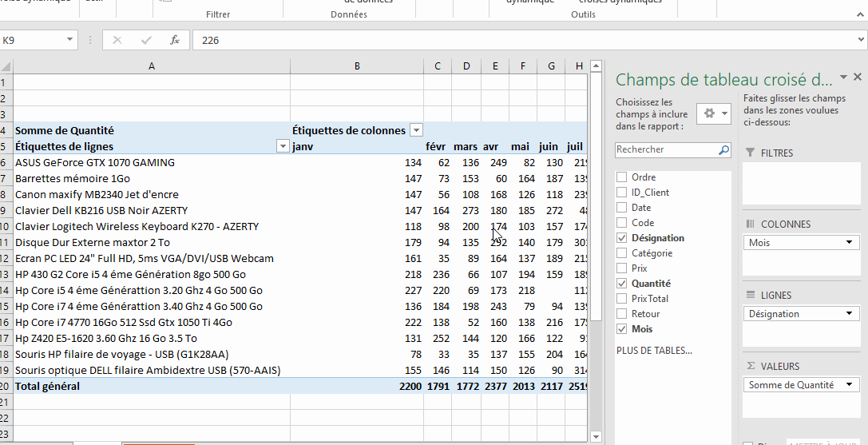The height and width of the screenshot is (445, 868).
Task: Select column E header
Action: click(x=495, y=66)
